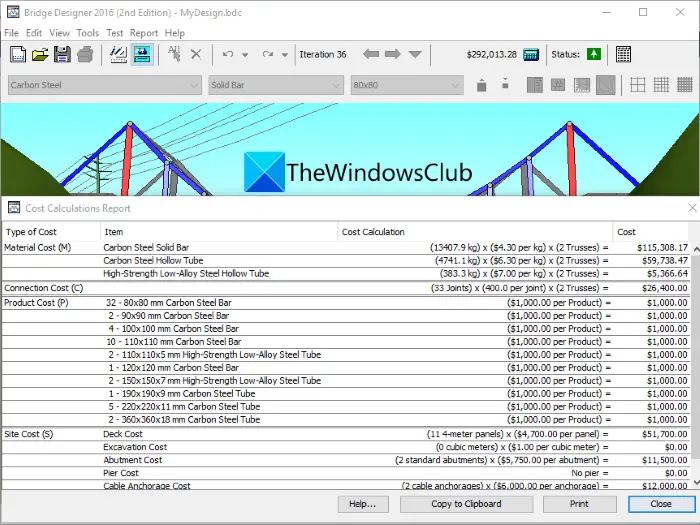
Task: Click the Iteration 36 label
Action: (323, 54)
